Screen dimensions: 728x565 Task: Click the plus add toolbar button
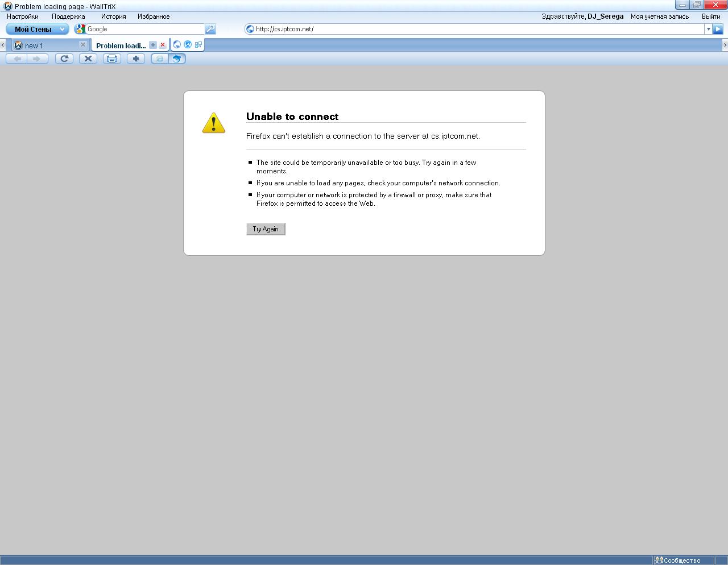point(136,59)
